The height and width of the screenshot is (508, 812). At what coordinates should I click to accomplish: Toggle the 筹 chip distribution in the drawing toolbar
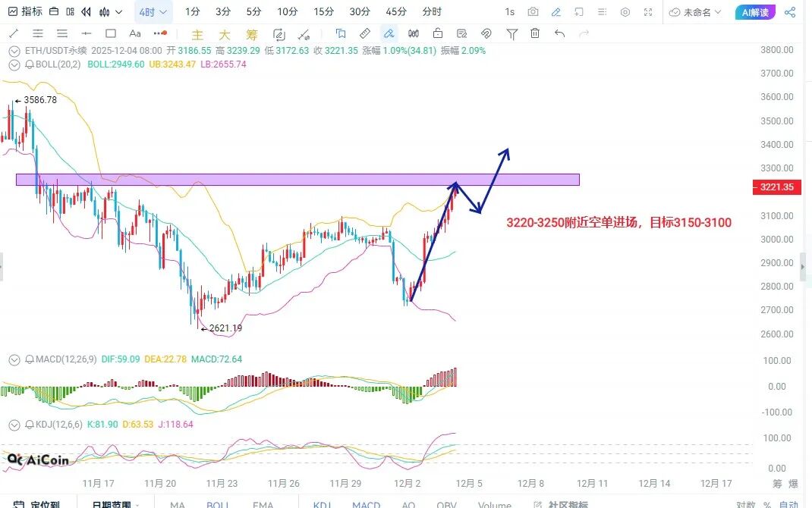(252, 35)
